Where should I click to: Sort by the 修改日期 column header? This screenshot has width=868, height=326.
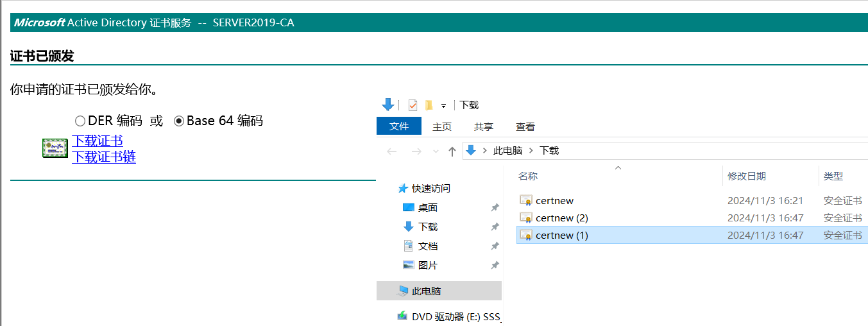coord(747,176)
